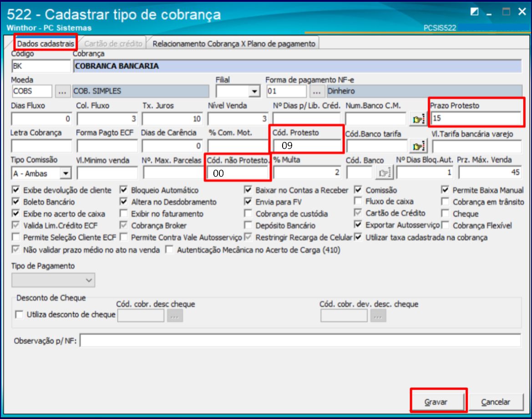The height and width of the screenshot is (419, 532).
Task: Check Autenticação Mecânica no Acerto de Carga
Action: pos(169,250)
